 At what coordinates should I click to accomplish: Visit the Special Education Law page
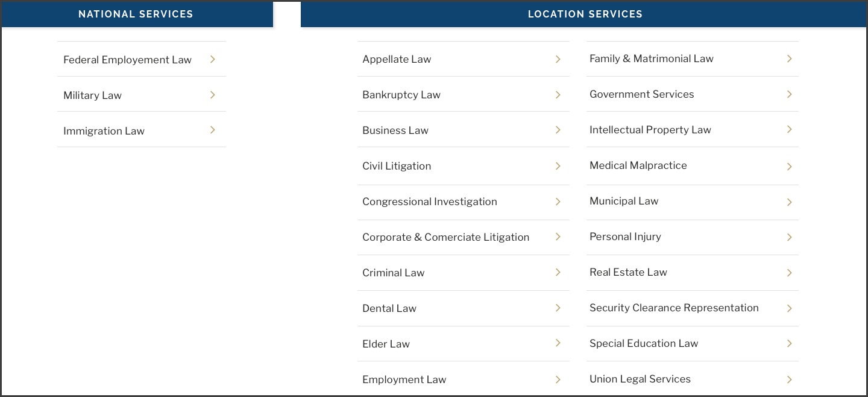644,343
